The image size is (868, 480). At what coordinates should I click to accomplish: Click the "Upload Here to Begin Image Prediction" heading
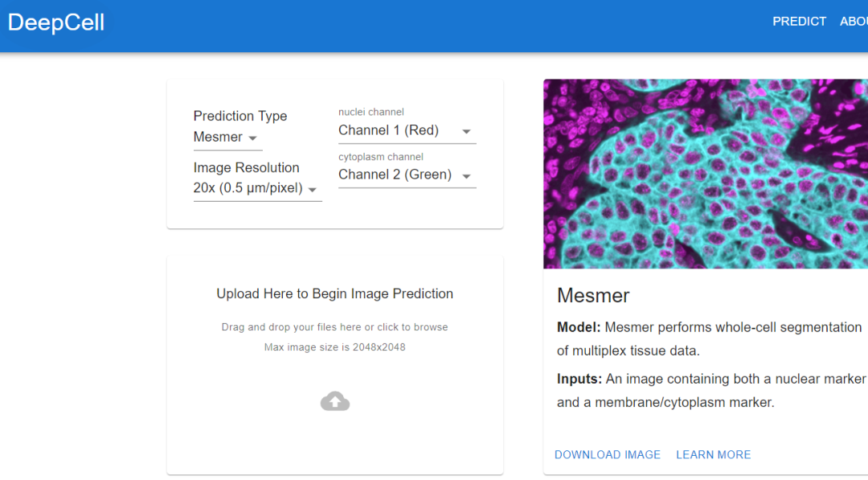tap(334, 293)
